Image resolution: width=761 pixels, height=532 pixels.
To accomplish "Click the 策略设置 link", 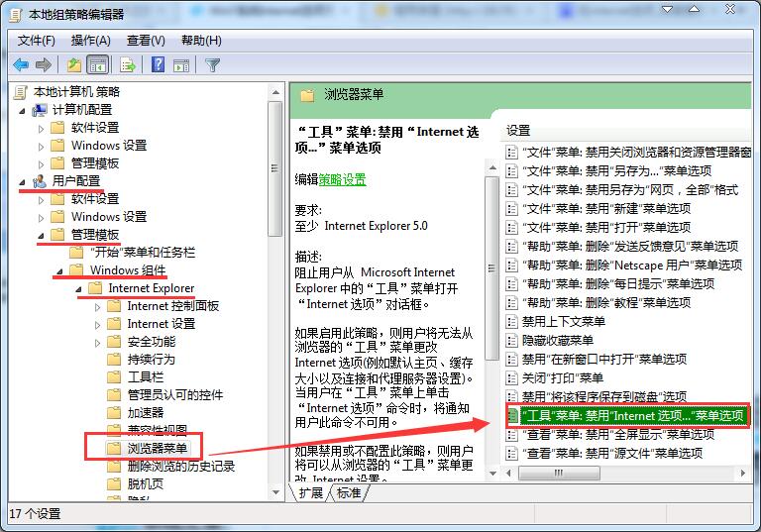I will coord(342,179).
